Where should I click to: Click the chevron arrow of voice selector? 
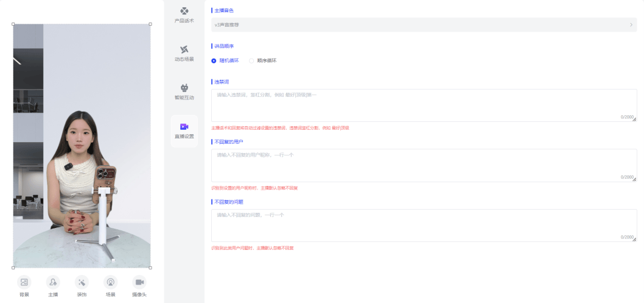[x=631, y=24]
